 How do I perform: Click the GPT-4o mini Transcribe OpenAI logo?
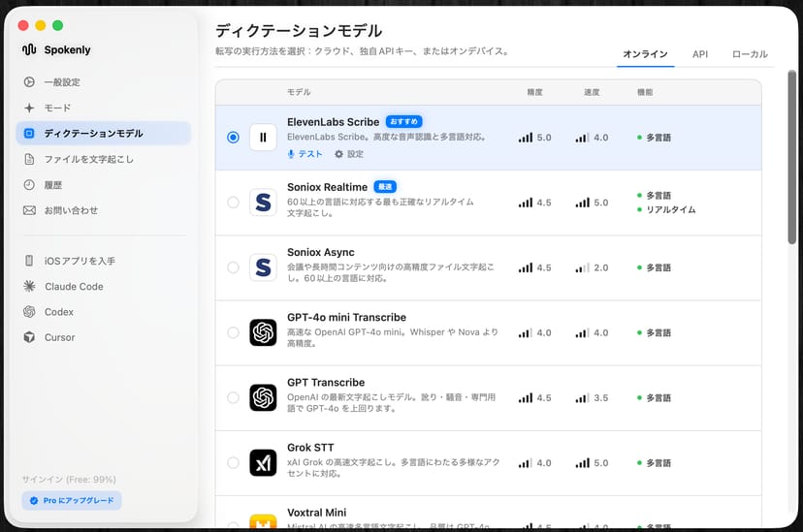[263, 332]
